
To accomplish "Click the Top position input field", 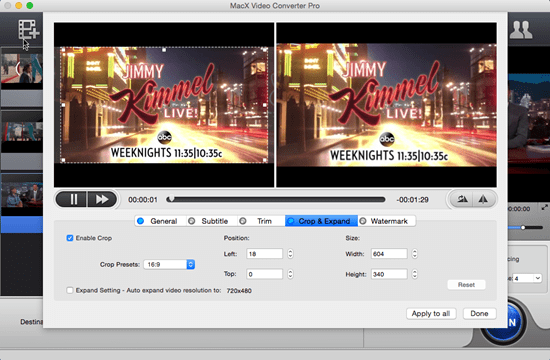I will [264, 274].
